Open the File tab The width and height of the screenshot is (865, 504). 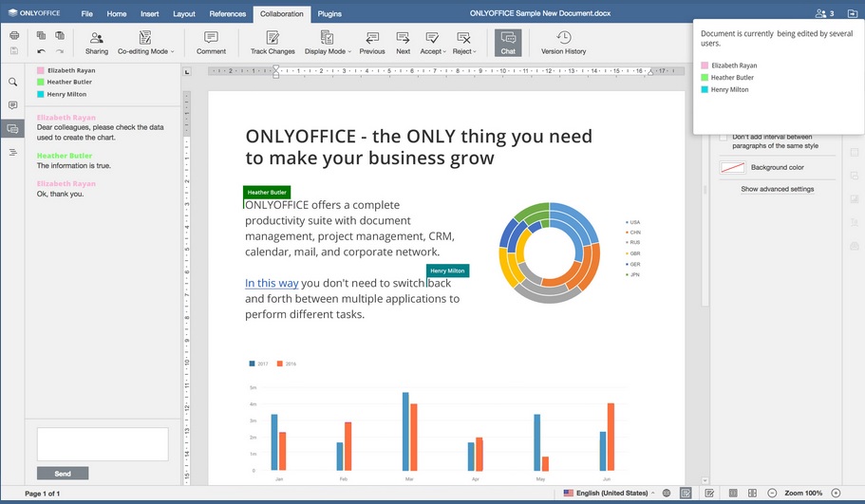(x=86, y=14)
